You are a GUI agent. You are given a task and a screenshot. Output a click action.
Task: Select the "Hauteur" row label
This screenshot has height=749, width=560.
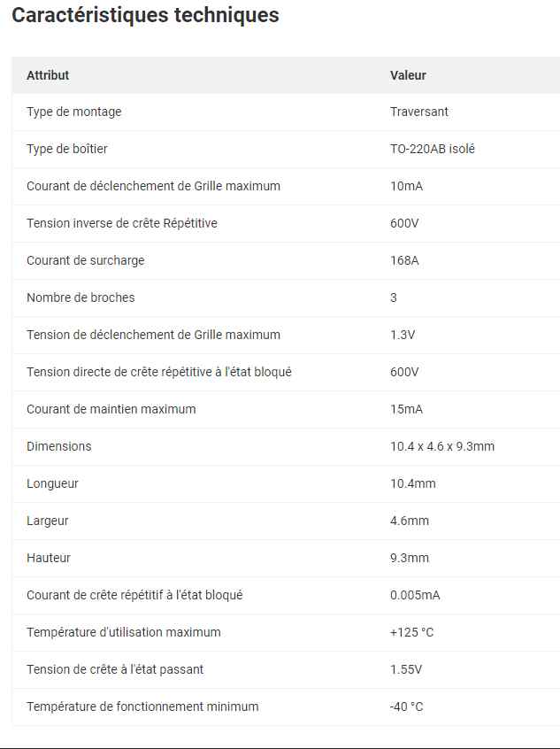[49, 558]
